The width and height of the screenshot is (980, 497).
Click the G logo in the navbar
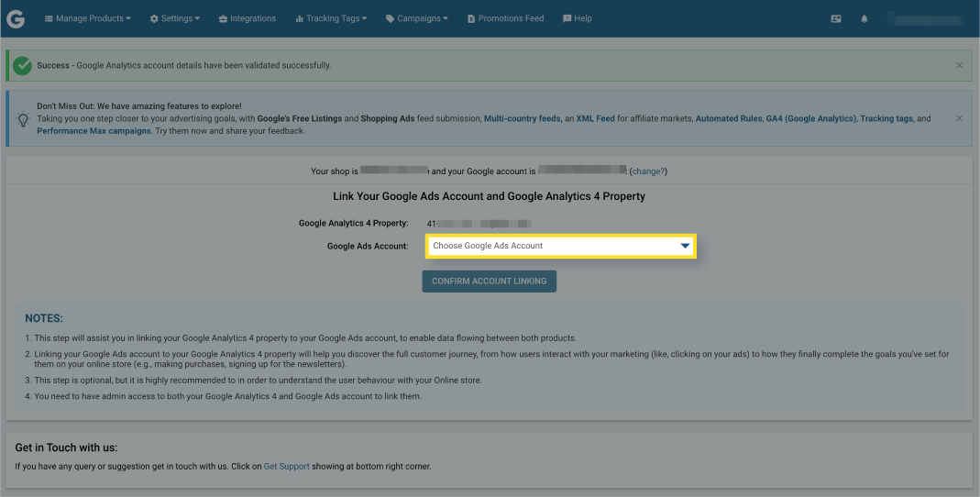[x=16, y=18]
